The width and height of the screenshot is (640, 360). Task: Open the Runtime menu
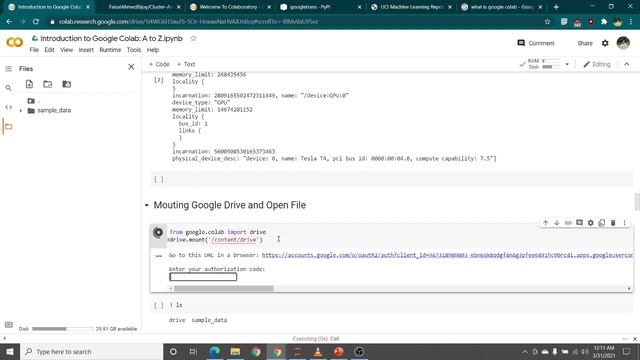click(110, 50)
